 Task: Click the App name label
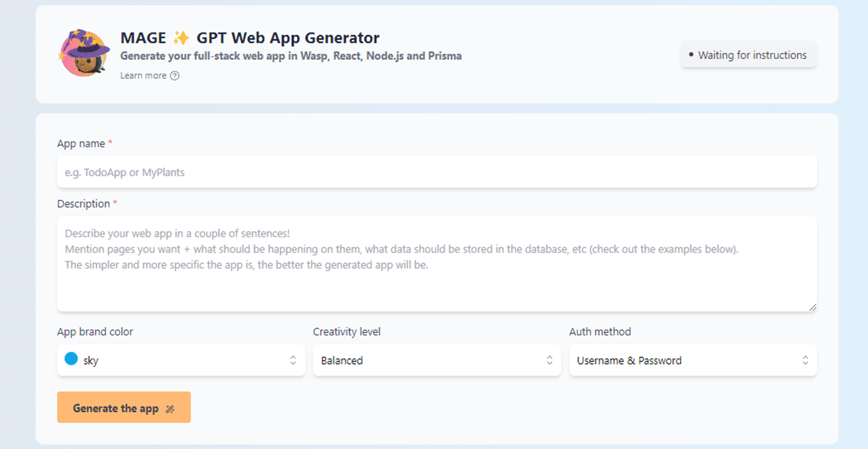[85, 144]
